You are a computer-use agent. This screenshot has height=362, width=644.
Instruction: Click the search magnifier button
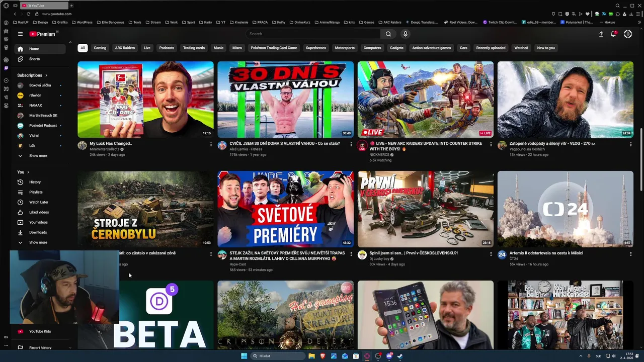coord(388,34)
